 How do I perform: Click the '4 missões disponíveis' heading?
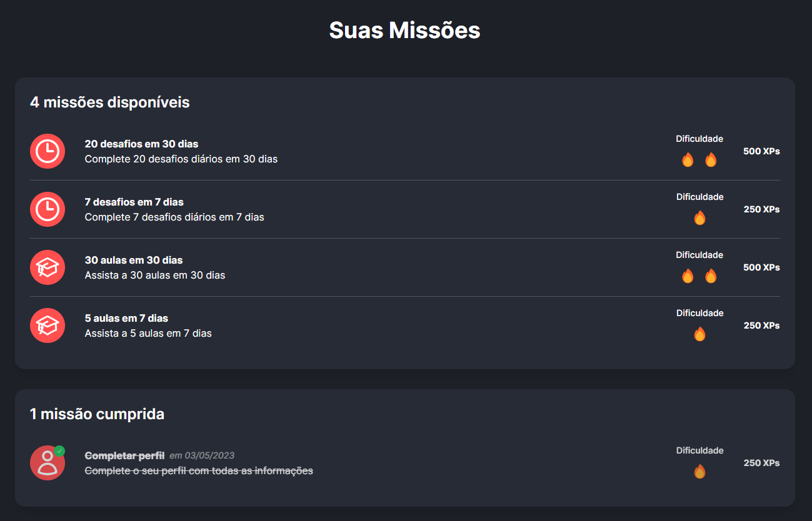click(110, 102)
